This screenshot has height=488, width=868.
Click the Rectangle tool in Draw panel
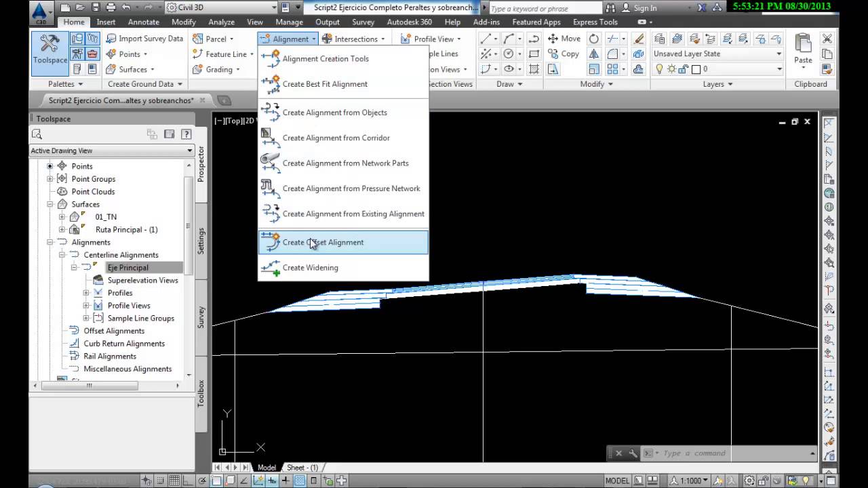[x=534, y=54]
